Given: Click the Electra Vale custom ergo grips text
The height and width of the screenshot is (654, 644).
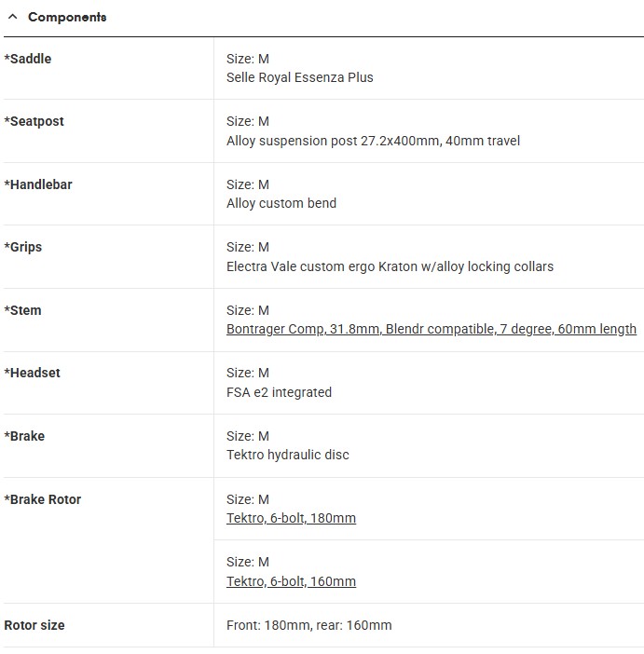Looking at the screenshot, I should (390, 266).
